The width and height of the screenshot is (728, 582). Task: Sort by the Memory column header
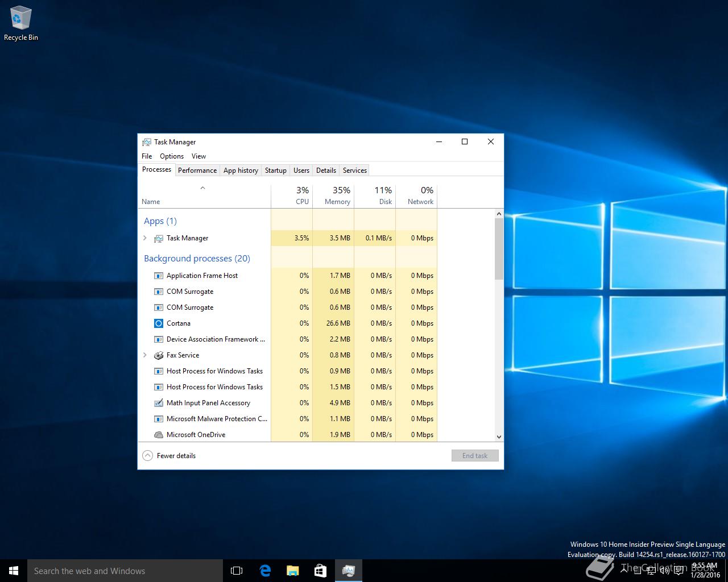click(x=333, y=195)
